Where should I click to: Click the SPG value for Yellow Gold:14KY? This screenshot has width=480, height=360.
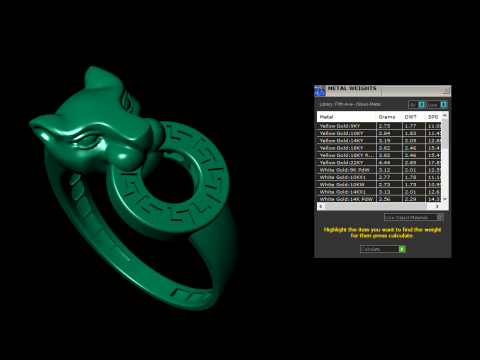click(434, 140)
